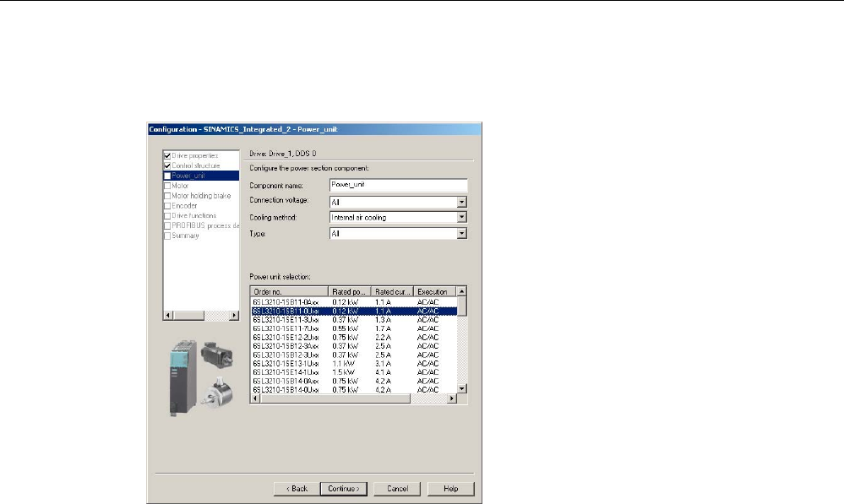
Task: Select power unit 6SL3210-1SE11-3Uxx
Action: tap(354, 319)
